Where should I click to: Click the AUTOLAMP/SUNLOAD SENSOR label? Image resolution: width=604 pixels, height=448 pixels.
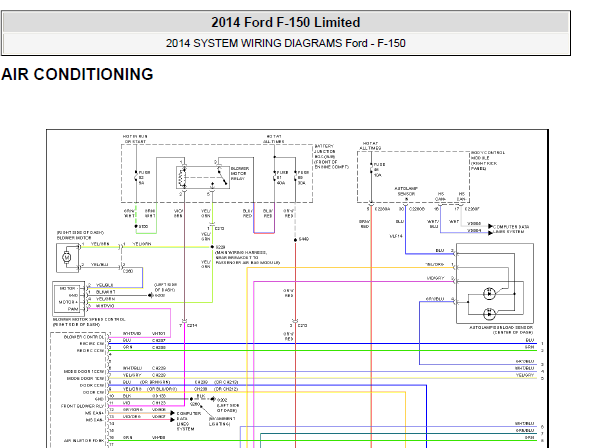pos(501,327)
